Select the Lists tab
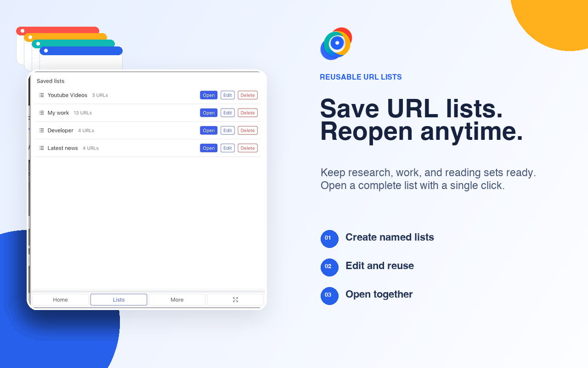Viewport: 588px width, 368px height. (x=119, y=299)
